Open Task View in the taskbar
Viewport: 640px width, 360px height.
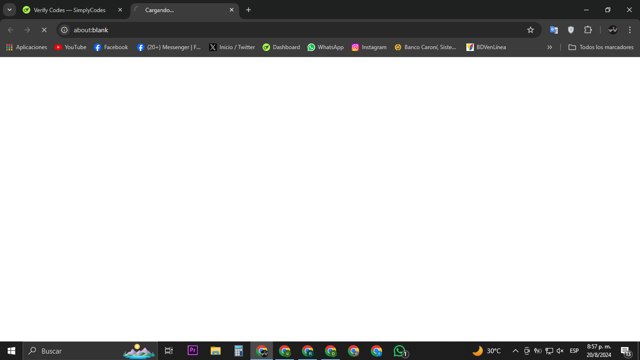[x=169, y=351]
